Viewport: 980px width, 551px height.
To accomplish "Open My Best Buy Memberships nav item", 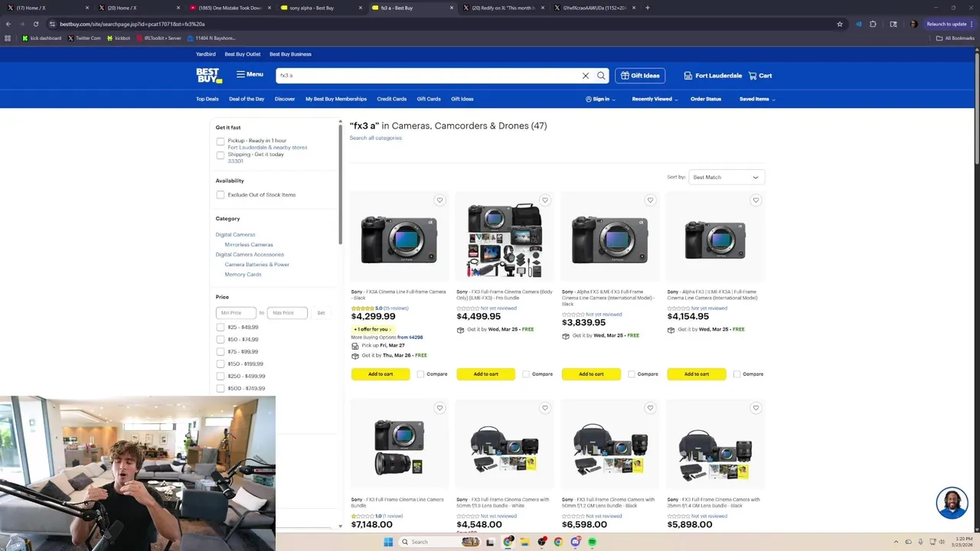I will (336, 99).
